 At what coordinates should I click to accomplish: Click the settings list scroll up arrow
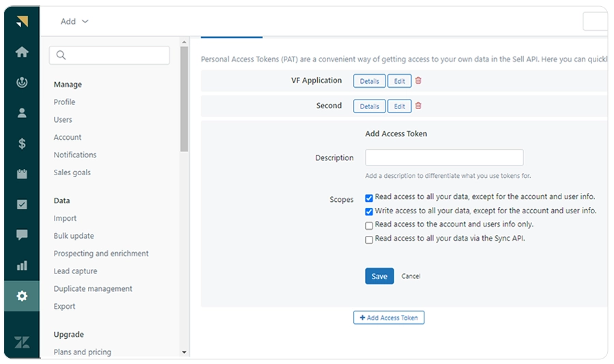point(184,42)
